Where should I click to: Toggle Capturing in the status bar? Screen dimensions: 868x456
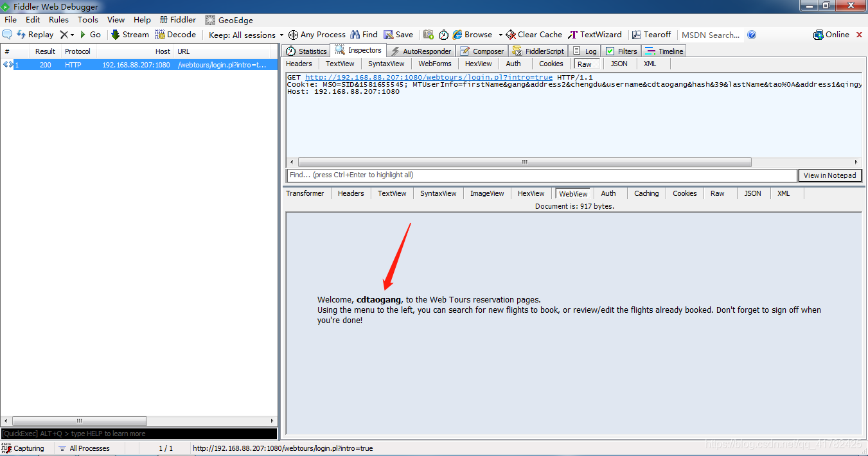23,448
